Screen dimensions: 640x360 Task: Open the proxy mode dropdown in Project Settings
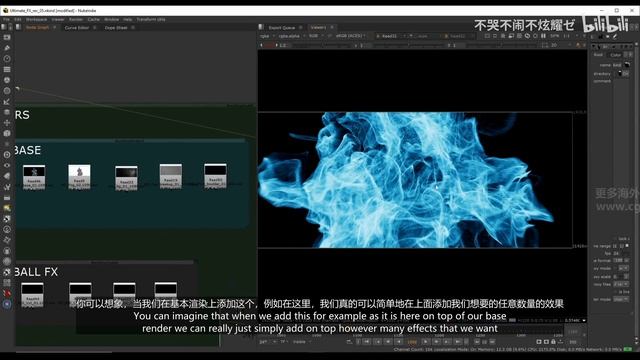(x=623, y=268)
